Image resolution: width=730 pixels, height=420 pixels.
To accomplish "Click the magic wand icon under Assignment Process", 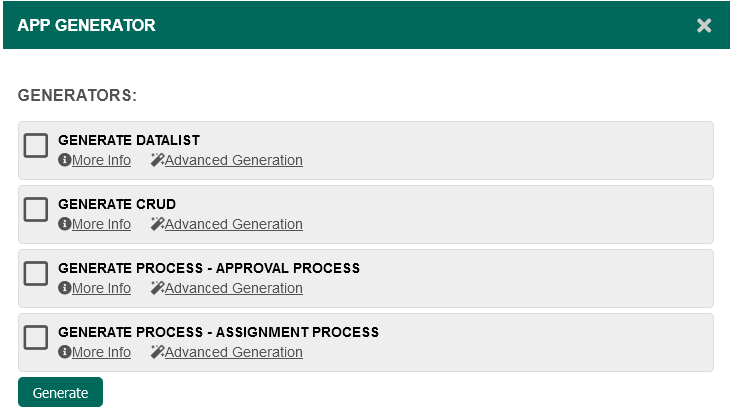I will pyautogui.click(x=157, y=353).
